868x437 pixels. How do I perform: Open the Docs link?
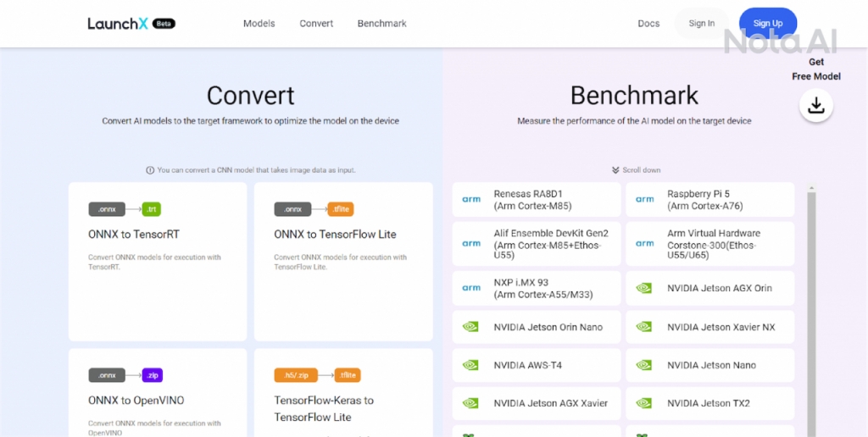point(648,24)
